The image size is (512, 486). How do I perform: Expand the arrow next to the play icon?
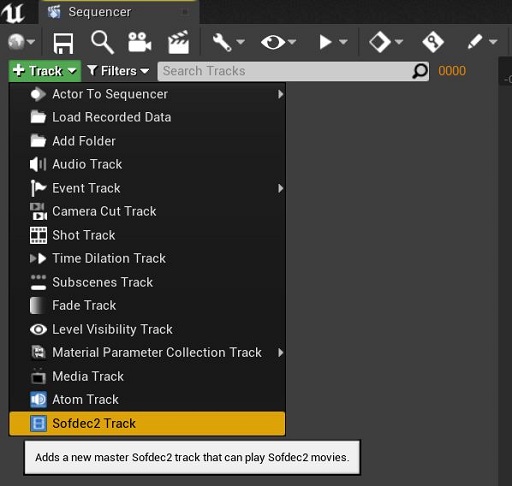343,42
